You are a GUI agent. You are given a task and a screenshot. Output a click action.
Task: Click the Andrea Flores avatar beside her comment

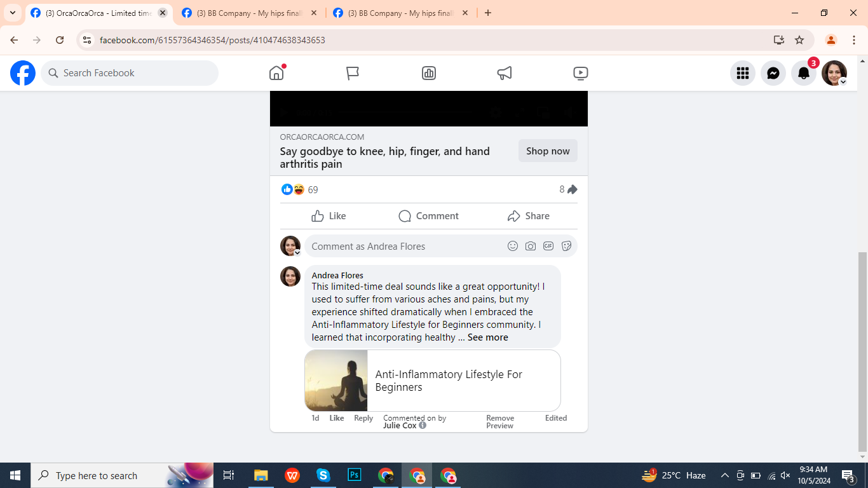pyautogui.click(x=290, y=276)
